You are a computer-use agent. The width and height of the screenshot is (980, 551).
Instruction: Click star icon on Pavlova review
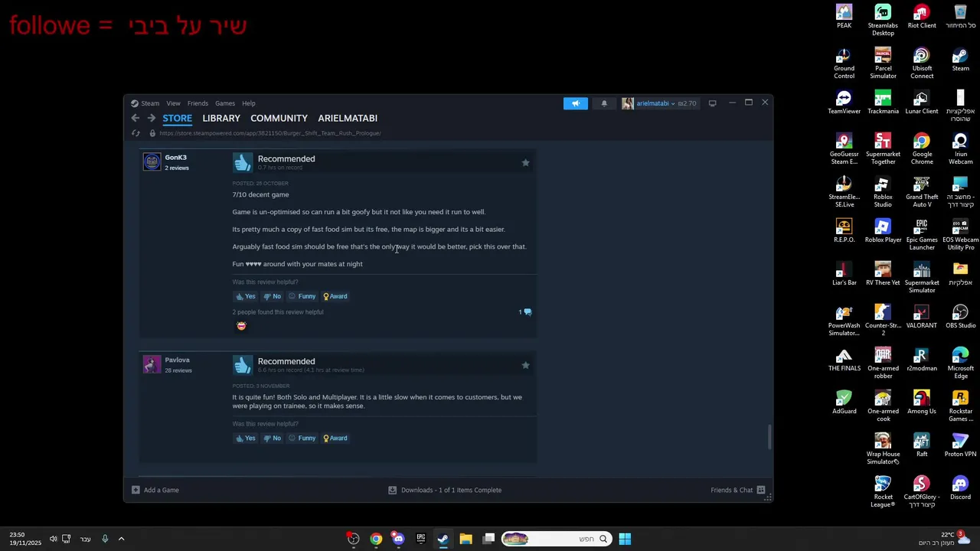click(525, 365)
